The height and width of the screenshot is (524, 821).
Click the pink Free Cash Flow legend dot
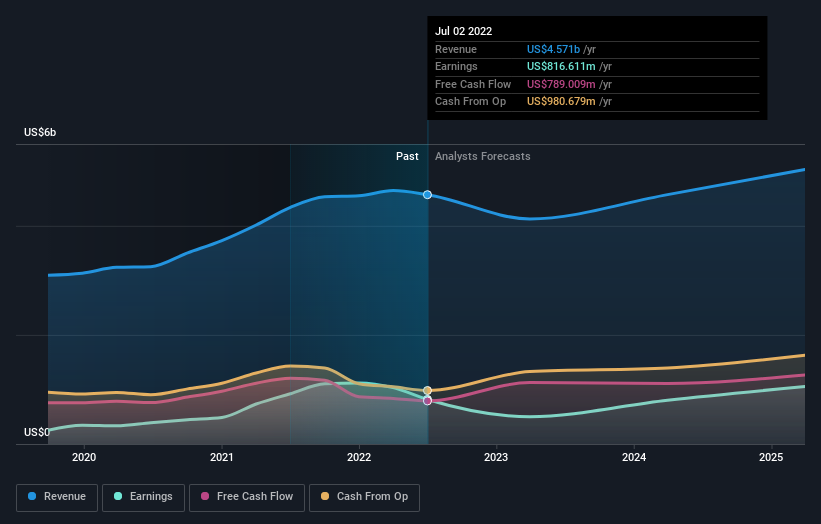tap(205, 496)
